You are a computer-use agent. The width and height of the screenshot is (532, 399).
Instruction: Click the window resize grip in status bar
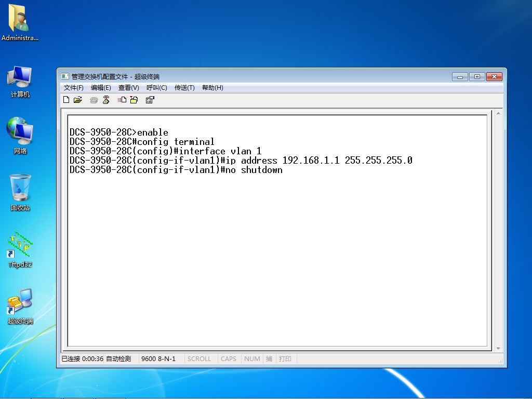500,361
